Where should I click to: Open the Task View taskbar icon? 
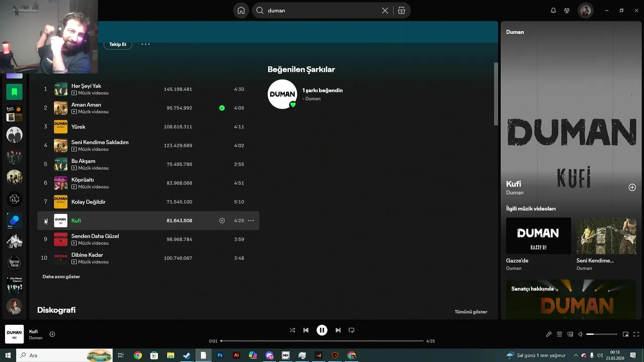coord(121,355)
